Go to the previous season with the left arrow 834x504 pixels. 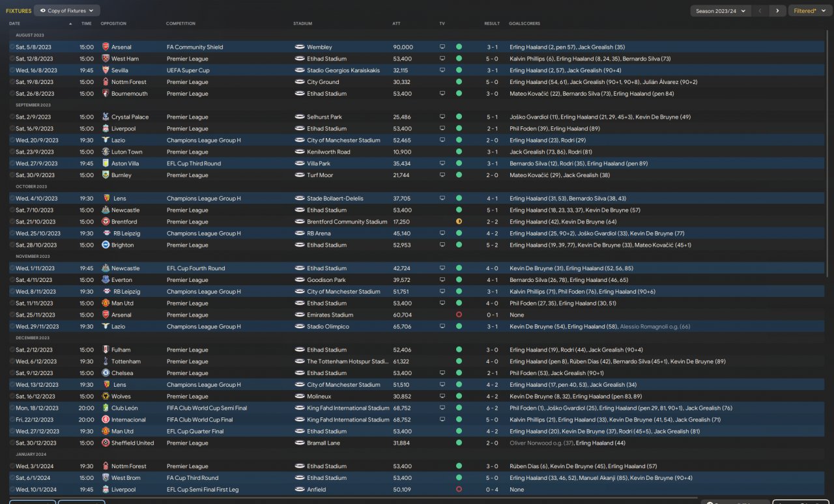click(x=760, y=11)
